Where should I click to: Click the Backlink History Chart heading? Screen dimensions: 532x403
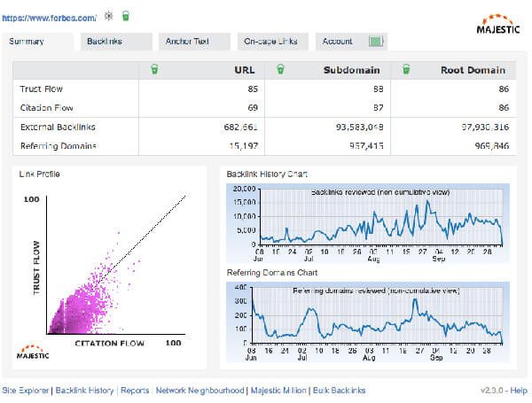coord(267,174)
